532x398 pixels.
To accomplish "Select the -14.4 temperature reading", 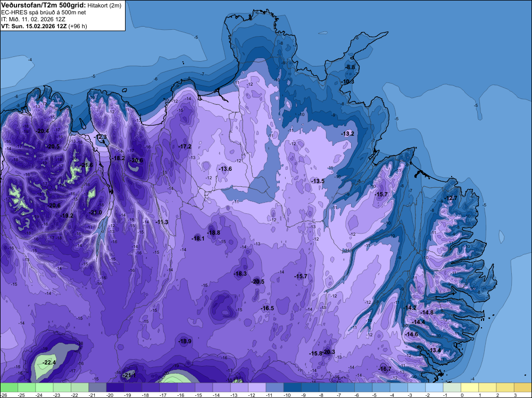I will pyautogui.click(x=419, y=322).
